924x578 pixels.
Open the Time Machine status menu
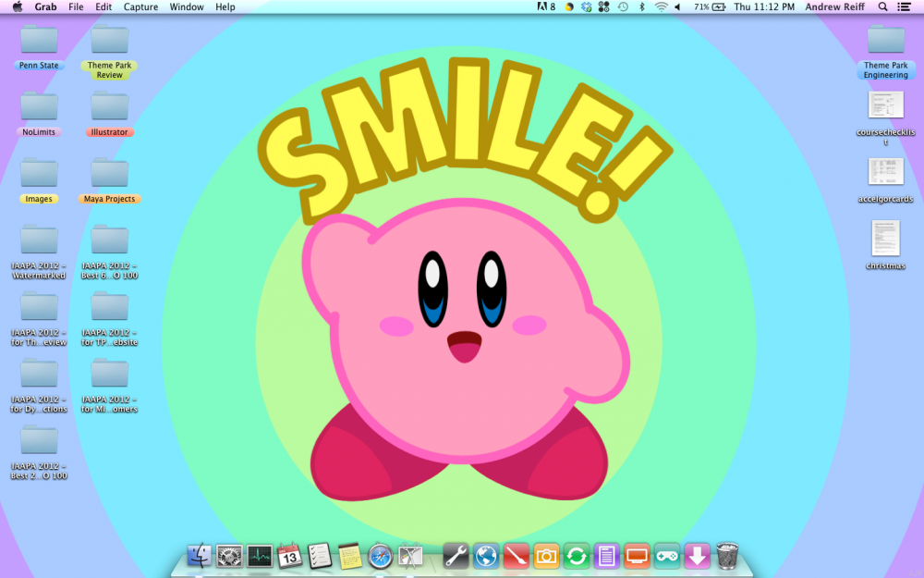[x=623, y=6]
